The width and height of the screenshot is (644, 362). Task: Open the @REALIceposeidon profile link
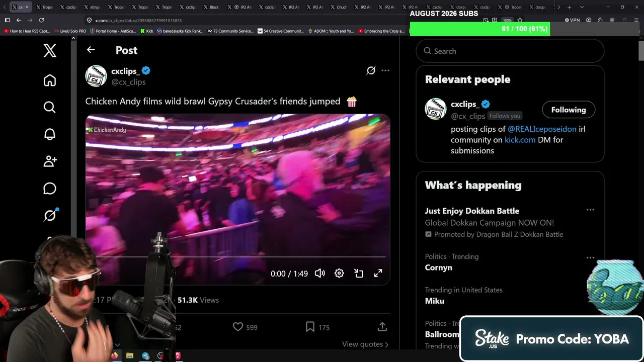click(x=542, y=129)
